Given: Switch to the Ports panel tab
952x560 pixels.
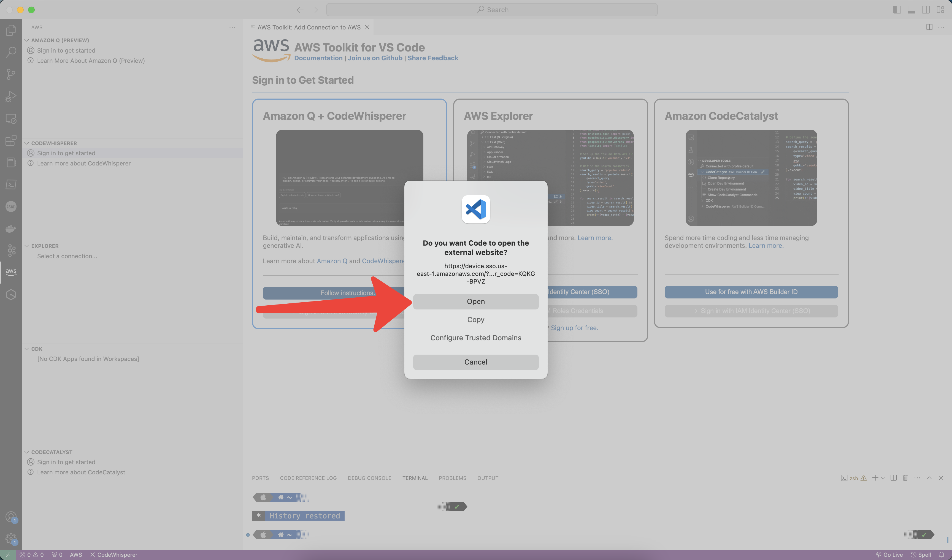Looking at the screenshot, I should click(260, 478).
